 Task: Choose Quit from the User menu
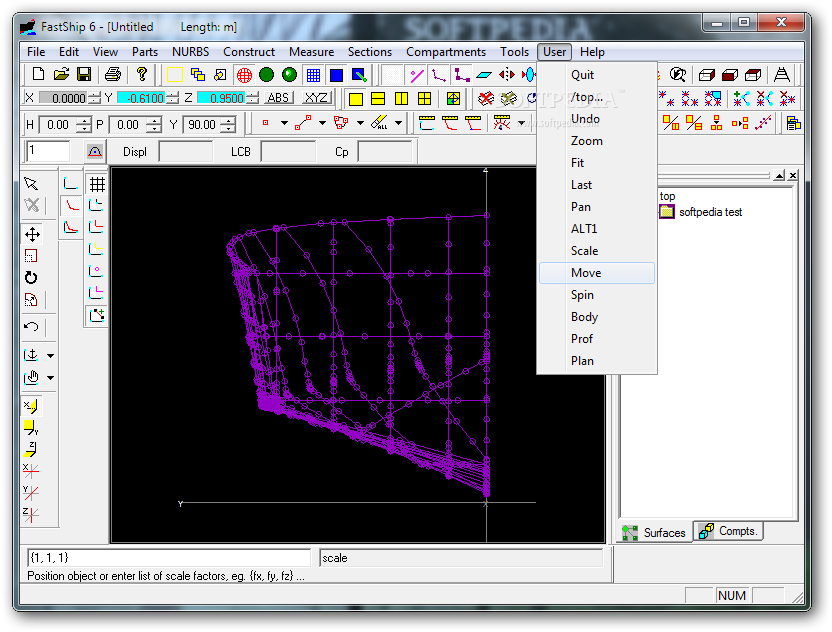[596, 75]
